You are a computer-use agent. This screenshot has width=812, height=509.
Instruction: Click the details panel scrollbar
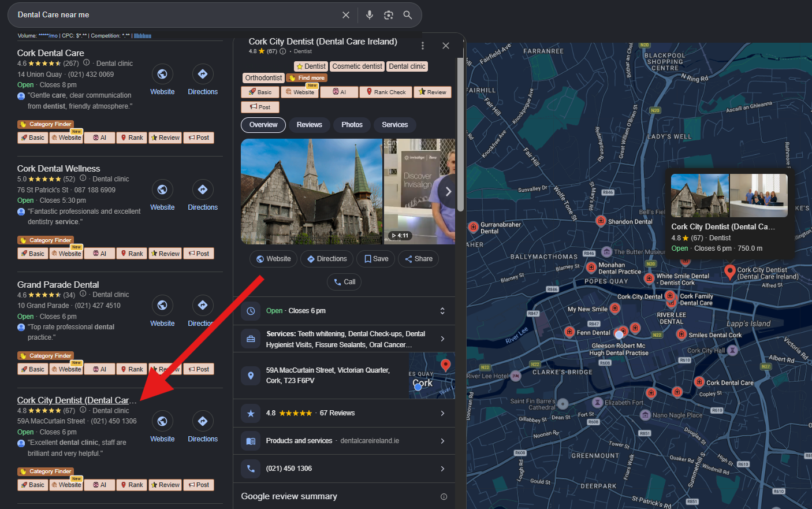460,134
